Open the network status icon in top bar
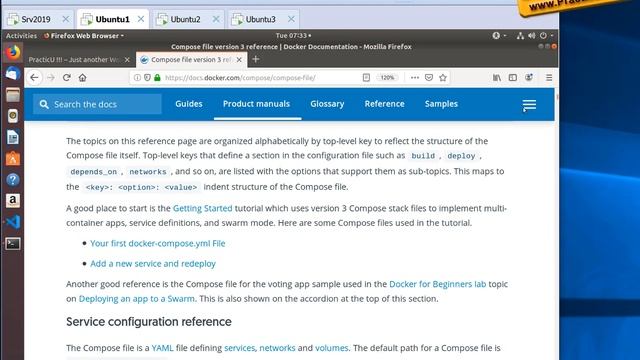Screen dimensions: 640x360 (x=520, y=36)
